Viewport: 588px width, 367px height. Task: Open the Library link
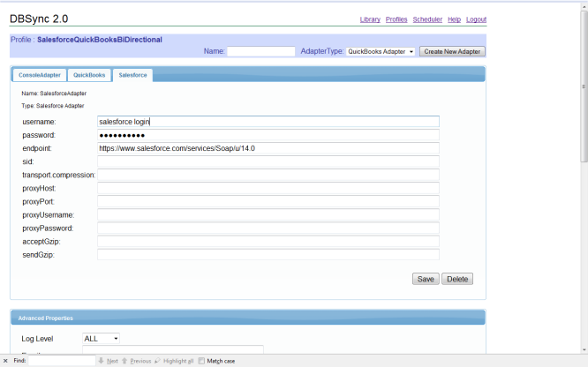pos(370,19)
